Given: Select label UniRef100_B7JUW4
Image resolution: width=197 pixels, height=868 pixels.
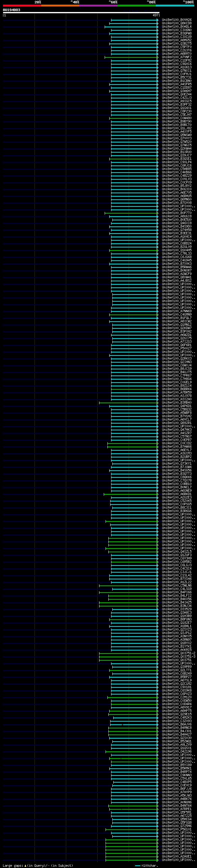Looking at the screenshot, I should click(x=177, y=467).
